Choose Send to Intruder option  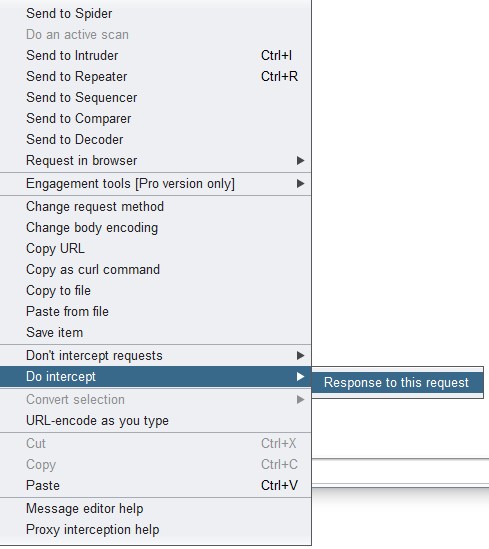(x=155, y=56)
